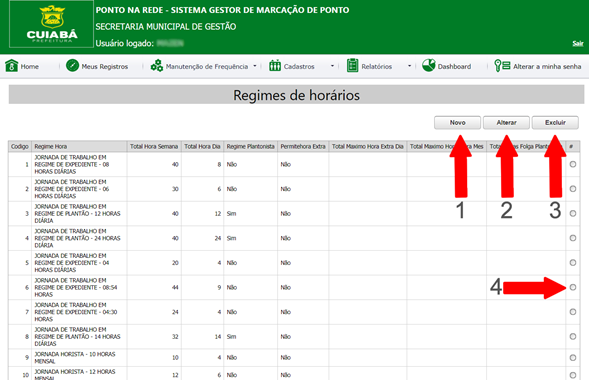The height and width of the screenshot is (380, 589).
Task: Click the Novo button
Action: pyautogui.click(x=458, y=123)
